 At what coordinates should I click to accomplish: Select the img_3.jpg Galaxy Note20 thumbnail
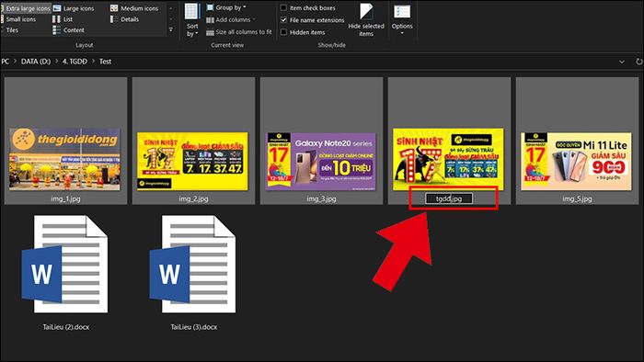321,161
